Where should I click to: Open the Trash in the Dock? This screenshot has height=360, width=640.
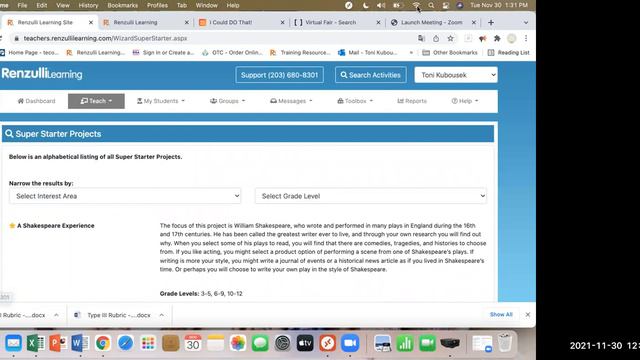[x=505, y=343]
